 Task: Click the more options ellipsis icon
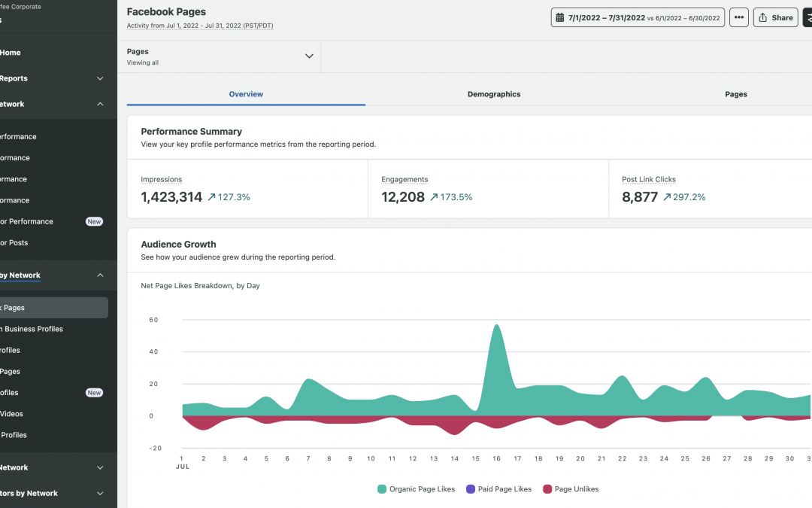(x=738, y=17)
